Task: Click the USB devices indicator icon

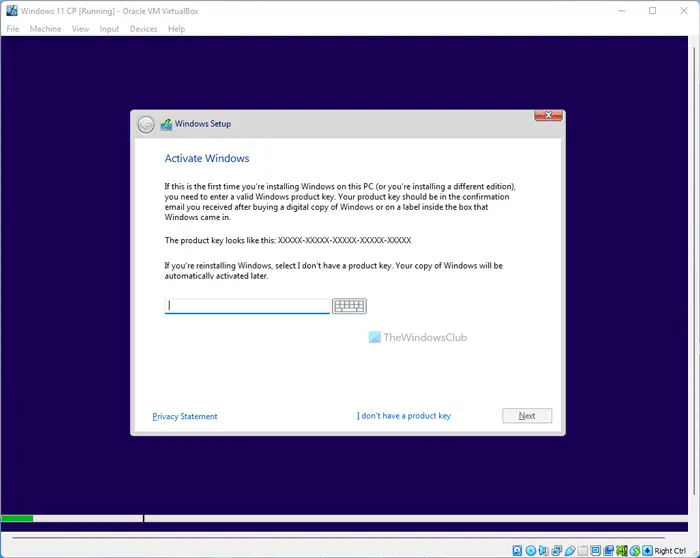Action: pos(571,550)
